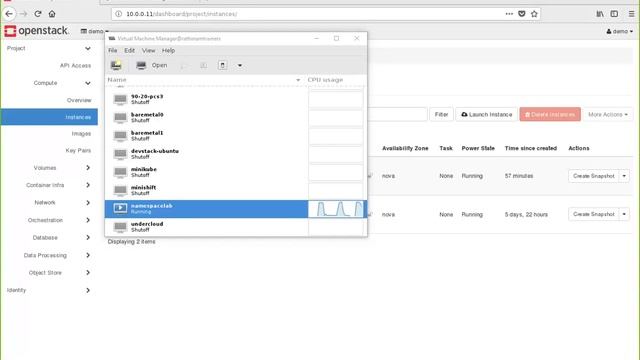640x360 pixels.
Task: Select the 90-20-pcs3 VM icon
Action: tap(120, 99)
